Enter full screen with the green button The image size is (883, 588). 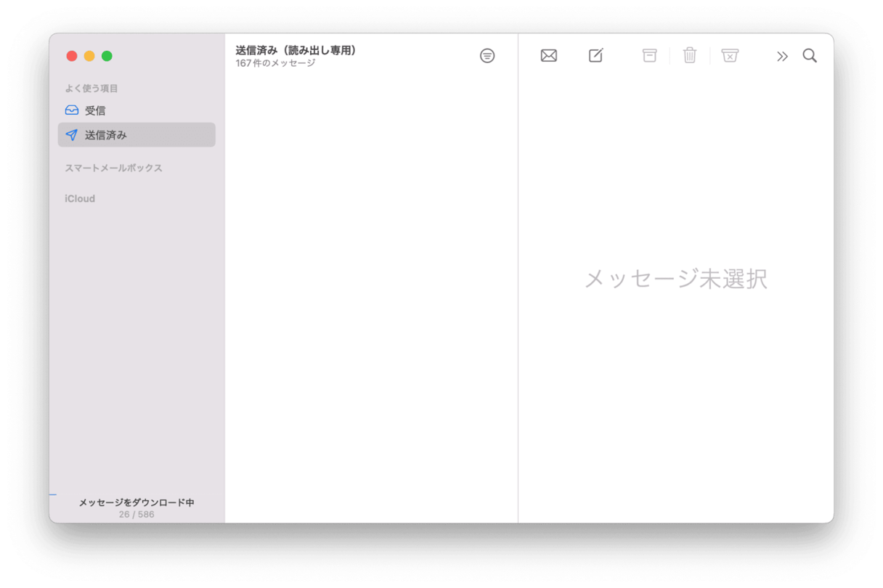click(107, 57)
